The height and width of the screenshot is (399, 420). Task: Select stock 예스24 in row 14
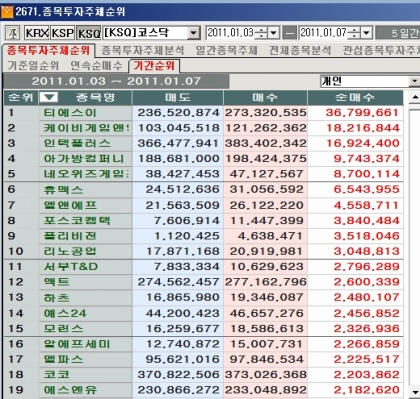(x=65, y=313)
